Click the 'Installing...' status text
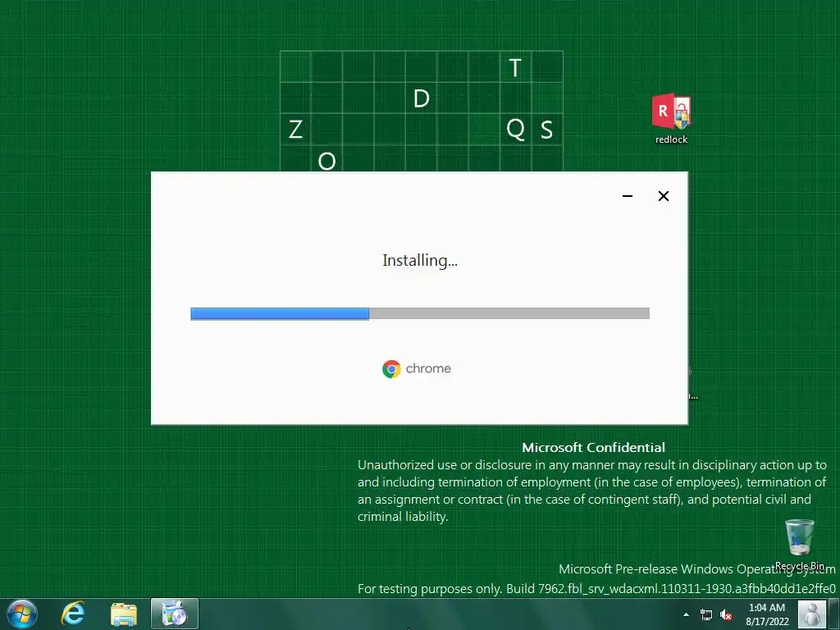840x630 pixels. pos(420,260)
